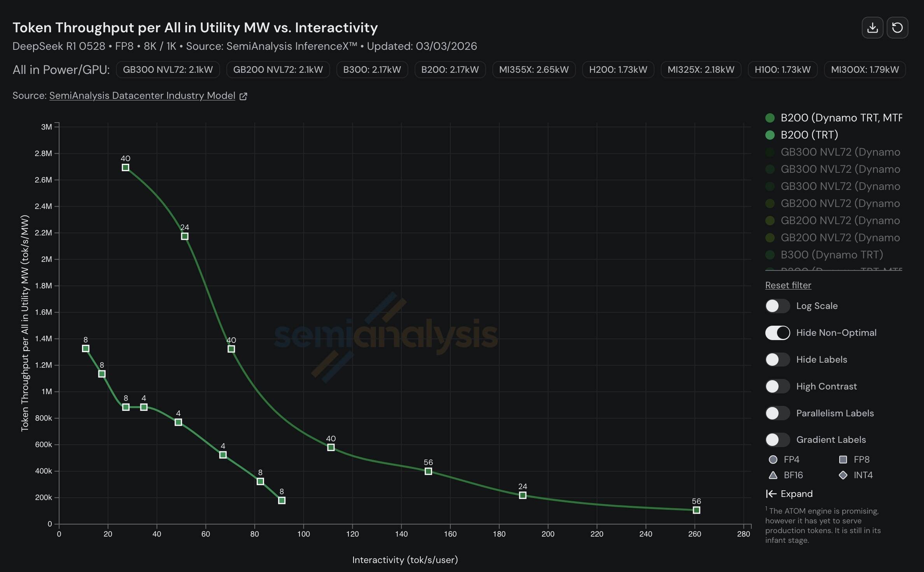Image resolution: width=924 pixels, height=572 pixels.
Task: Click the external link icon beside Datacenter Industry Model
Action: pos(243,96)
